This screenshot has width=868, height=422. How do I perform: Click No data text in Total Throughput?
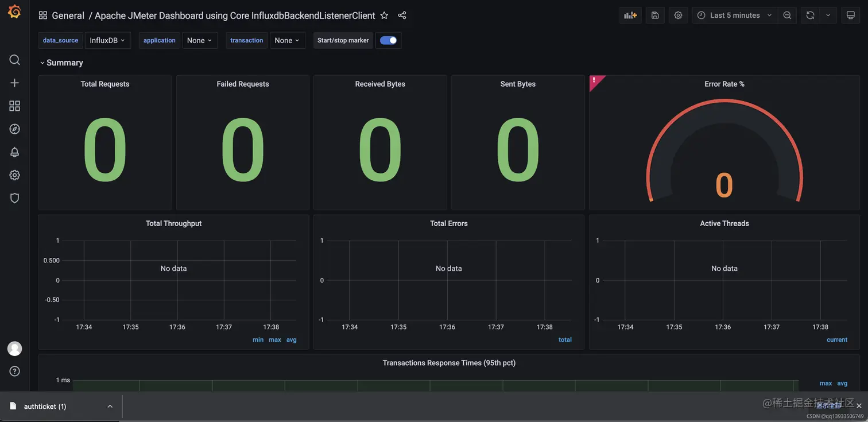click(x=173, y=268)
